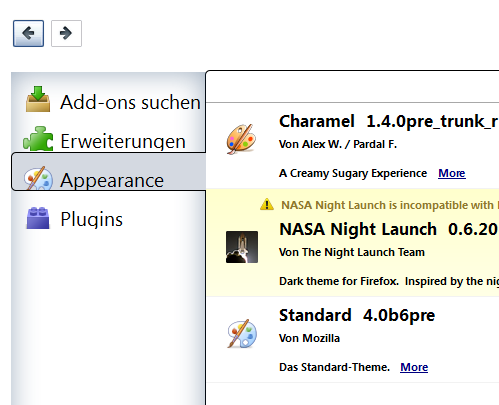The width and height of the screenshot is (499, 405).
Task: Select the NASA Night Launch shuttle thumbnail
Action: 242,247
